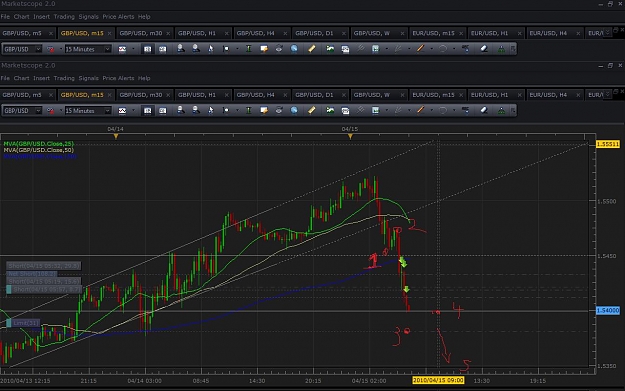
Task: Click the 04/15 date marker triangle above the chart
Action: point(350,136)
